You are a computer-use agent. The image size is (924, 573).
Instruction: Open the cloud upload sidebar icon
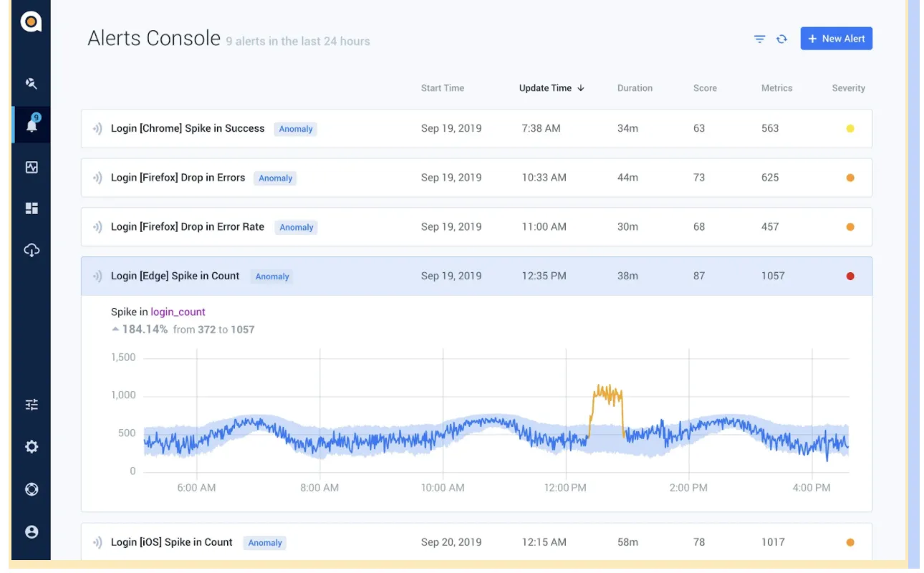point(32,250)
